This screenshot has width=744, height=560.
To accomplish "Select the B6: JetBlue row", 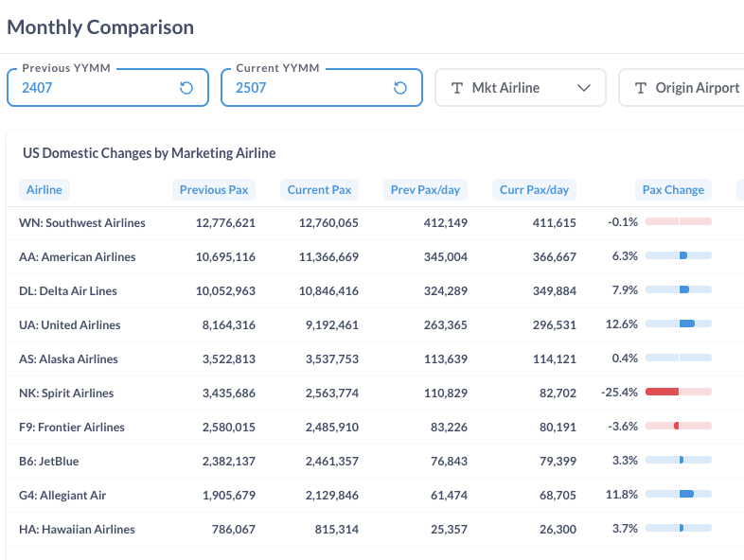I will click(376, 462).
